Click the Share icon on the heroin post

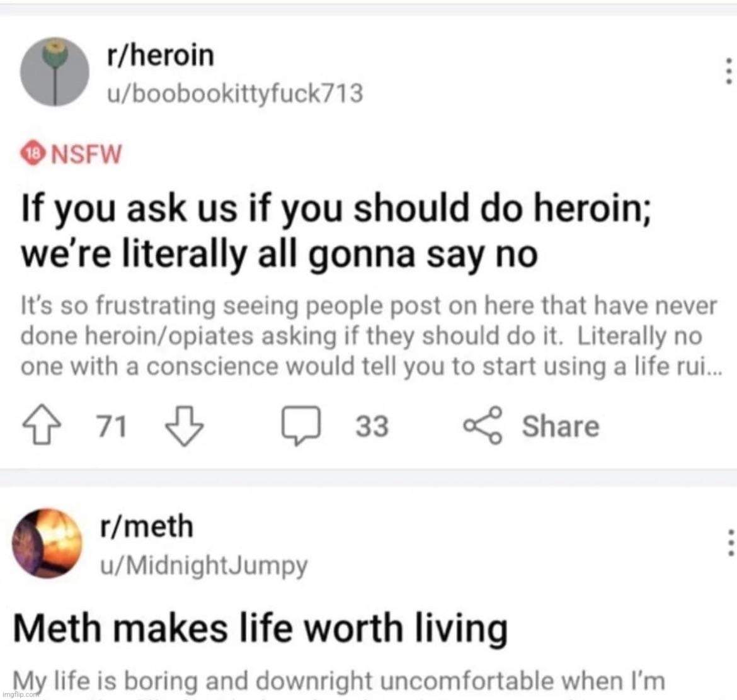click(x=481, y=426)
